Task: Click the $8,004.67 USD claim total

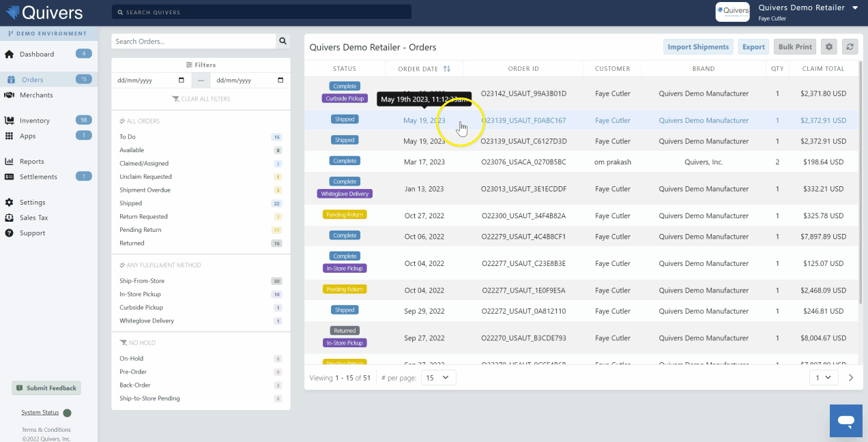Action: [x=822, y=338]
